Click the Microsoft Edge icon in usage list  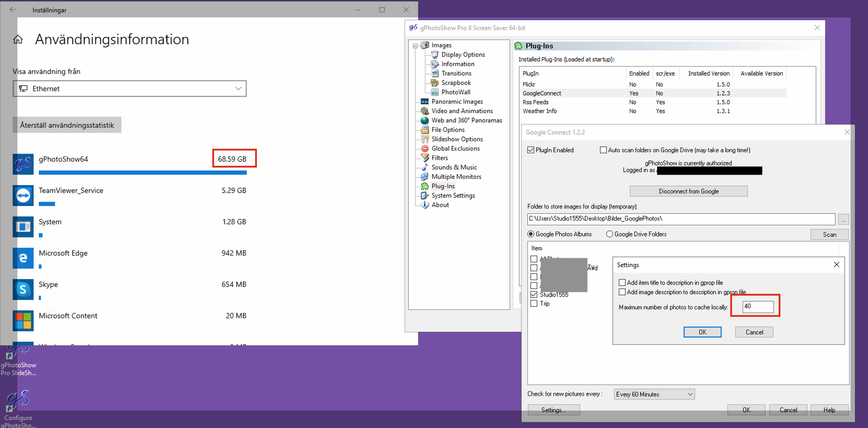tap(23, 258)
